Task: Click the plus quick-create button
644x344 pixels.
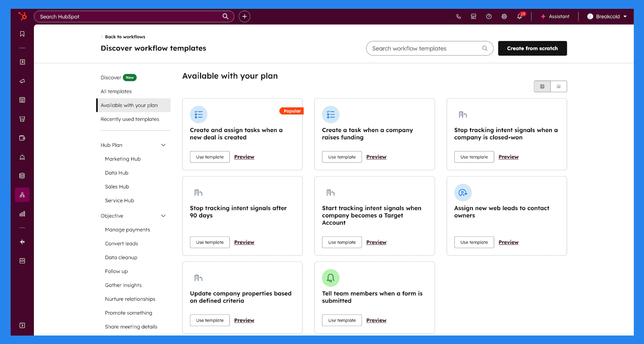Action: (x=244, y=17)
